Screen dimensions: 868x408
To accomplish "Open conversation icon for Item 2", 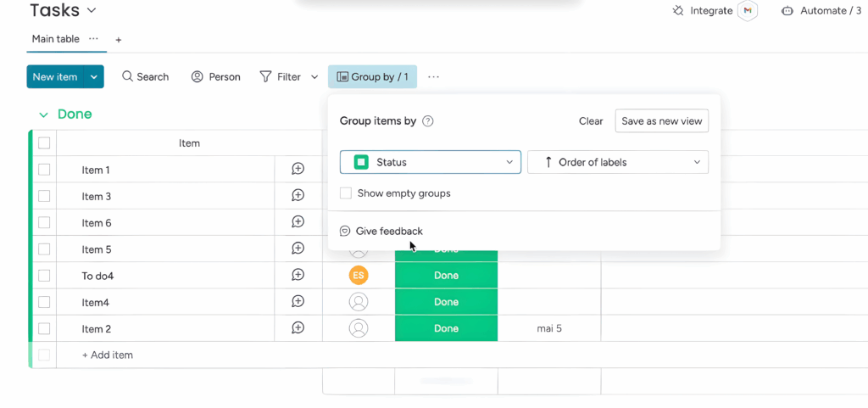I will tap(298, 328).
